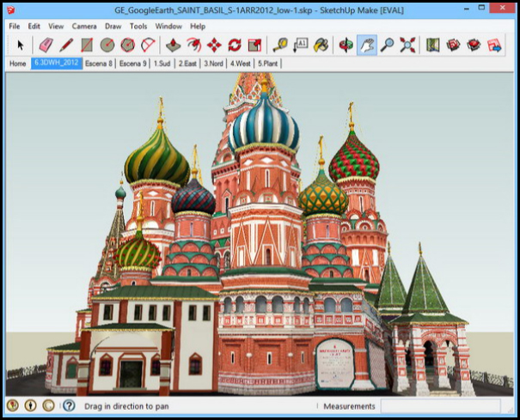The image size is (520, 420).
Task: Switch to the 1.Sud scene tab
Action: [162, 64]
